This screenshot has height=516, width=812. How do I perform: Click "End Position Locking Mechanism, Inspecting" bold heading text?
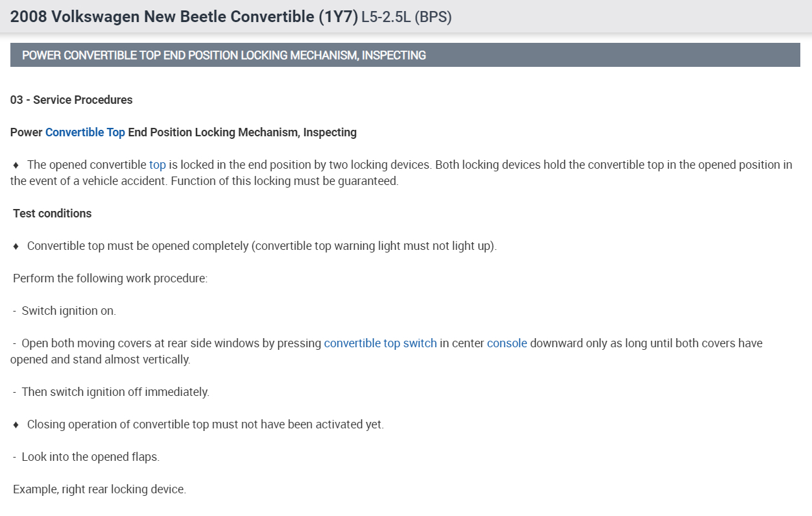242,132
